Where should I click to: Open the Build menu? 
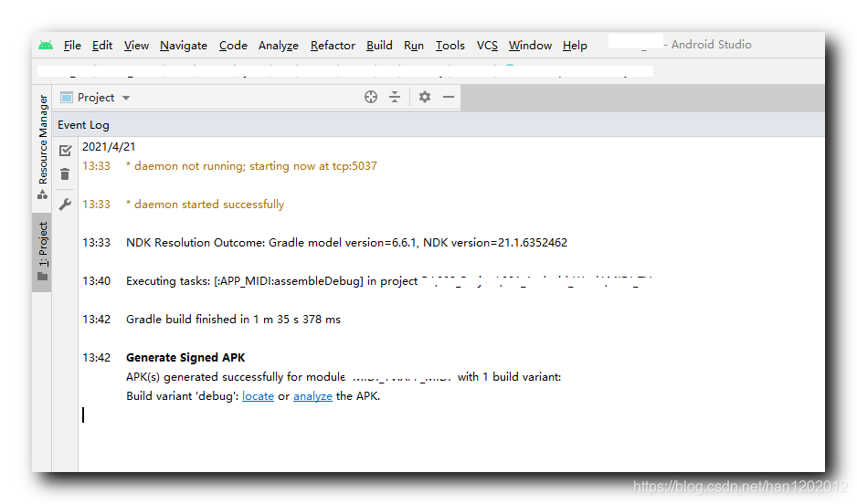(x=379, y=46)
